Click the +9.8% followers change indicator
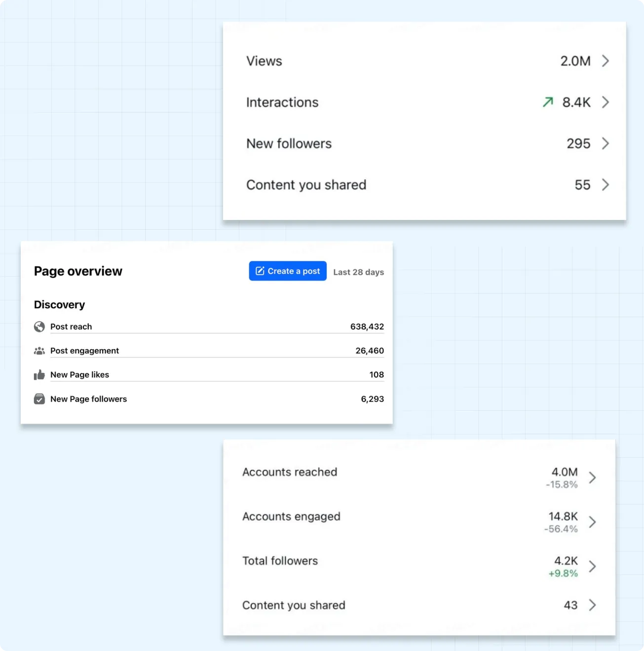 pyautogui.click(x=563, y=574)
